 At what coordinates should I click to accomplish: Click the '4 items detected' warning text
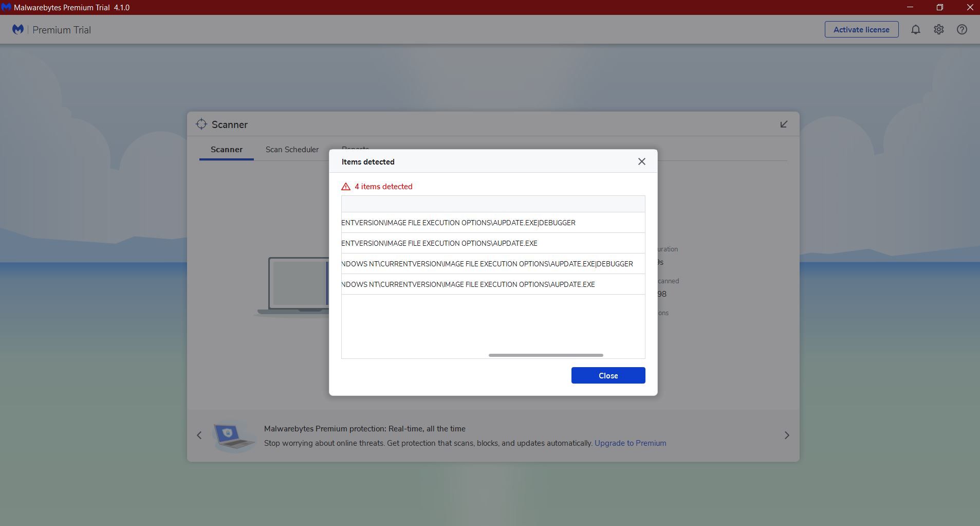(383, 187)
